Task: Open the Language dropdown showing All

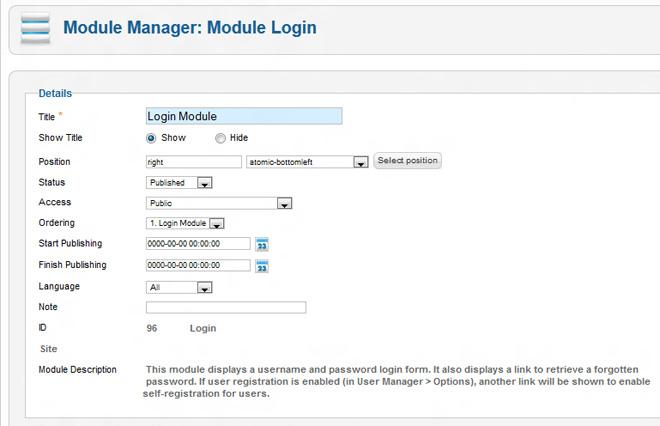Action: click(x=179, y=288)
